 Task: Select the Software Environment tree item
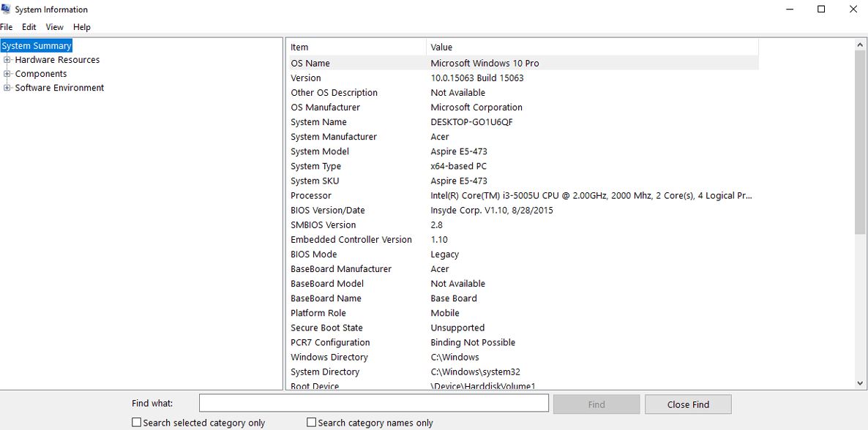[x=59, y=88]
